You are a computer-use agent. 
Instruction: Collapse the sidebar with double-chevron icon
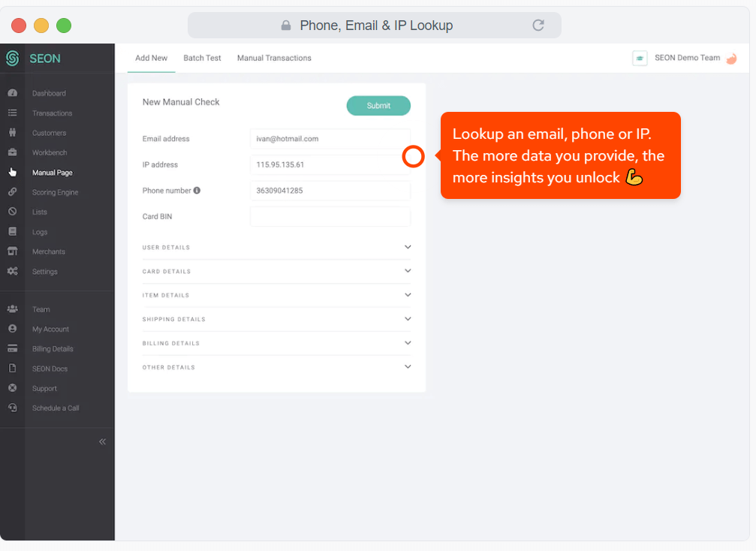(x=102, y=441)
